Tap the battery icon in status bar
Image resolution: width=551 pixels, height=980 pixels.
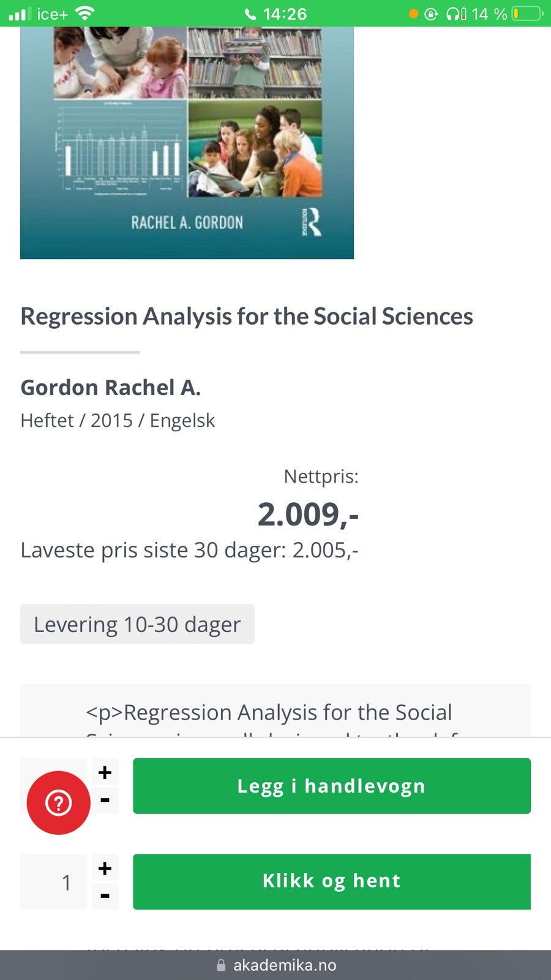(x=527, y=13)
